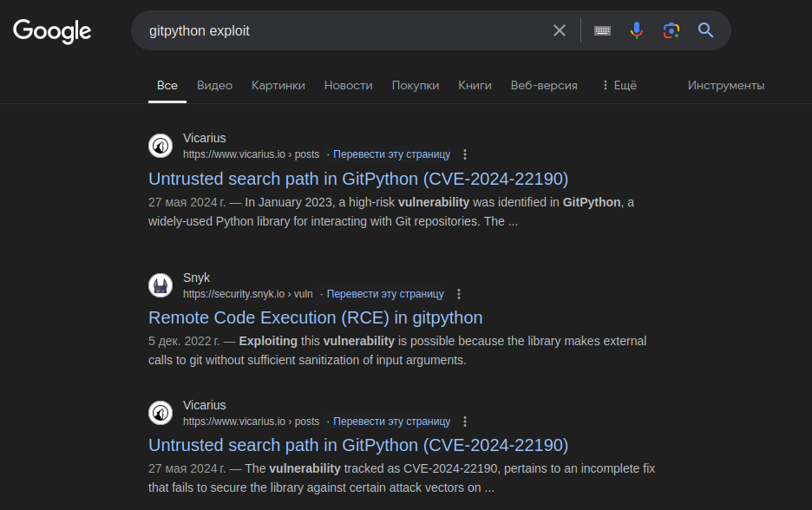812x510 pixels.
Task: Click last https://www.vicarius.io › posts URL
Action: [x=252, y=422]
